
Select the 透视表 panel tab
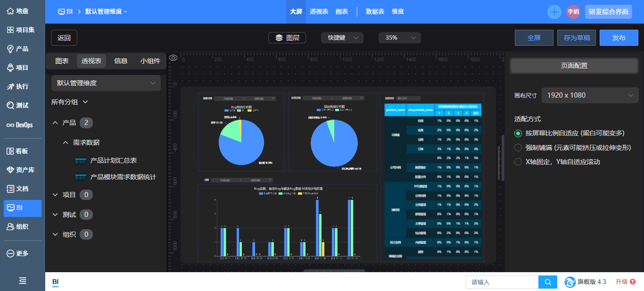91,61
